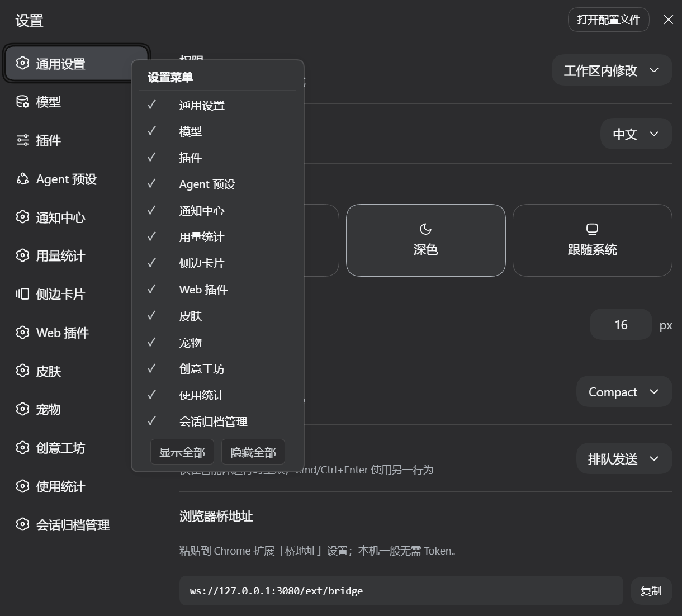Image resolution: width=682 pixels, height=616 pixels.
Task: Click the gear icon beside 通用设置 in sidebar
Action: pos(22,63)
